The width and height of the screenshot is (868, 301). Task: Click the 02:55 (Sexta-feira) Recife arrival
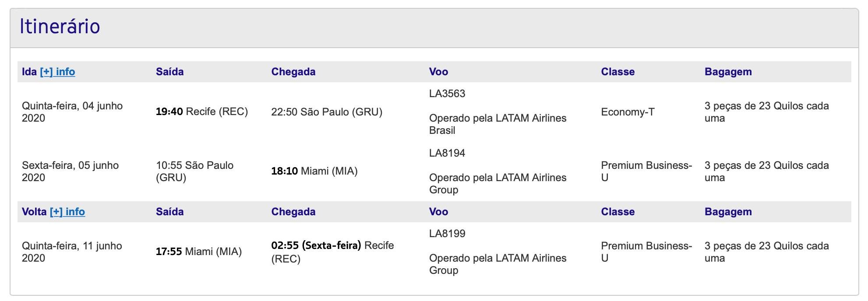[332, 252]
